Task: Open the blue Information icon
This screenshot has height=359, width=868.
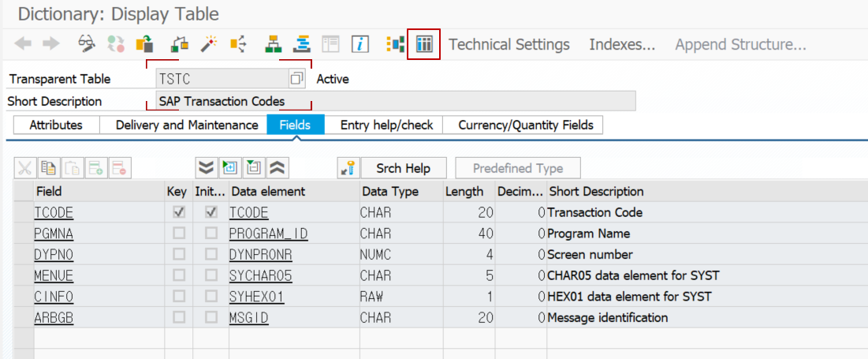Action: tap(360, 43)
